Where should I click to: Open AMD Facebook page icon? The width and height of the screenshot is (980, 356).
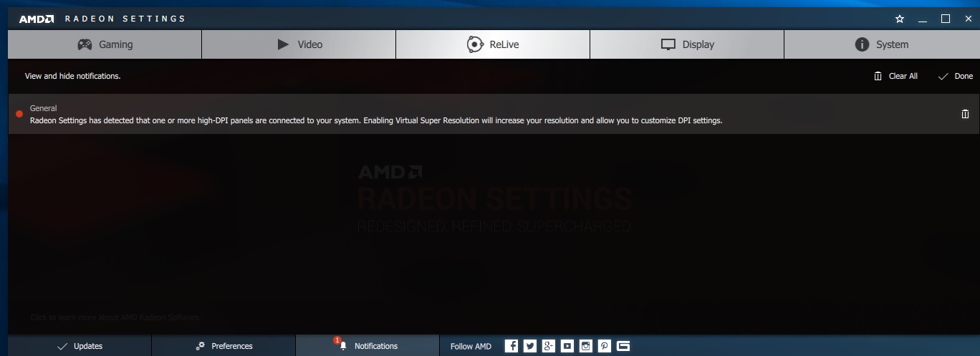[x=511, y=346]
